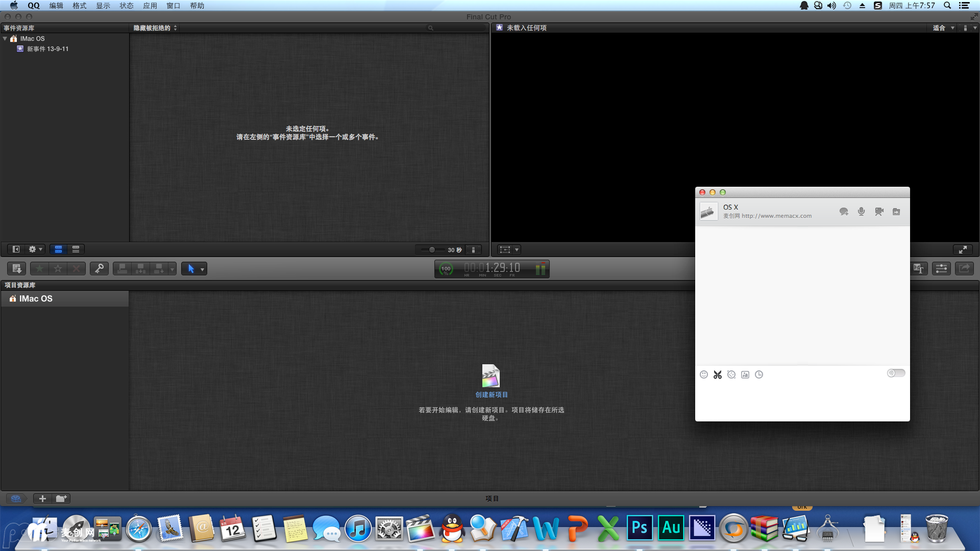Start a voice call with the microphone icon
Viewport: 980px width, 551px height.
click(x=861, y=211)
